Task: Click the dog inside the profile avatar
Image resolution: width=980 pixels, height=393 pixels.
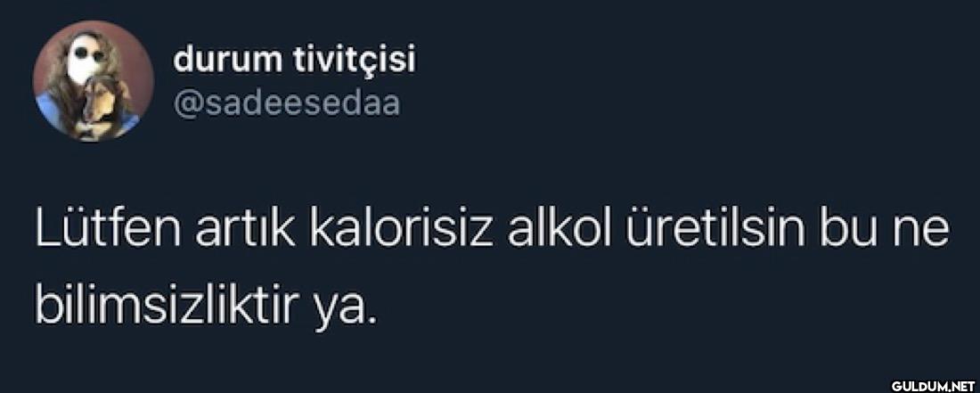Action: 100,106
